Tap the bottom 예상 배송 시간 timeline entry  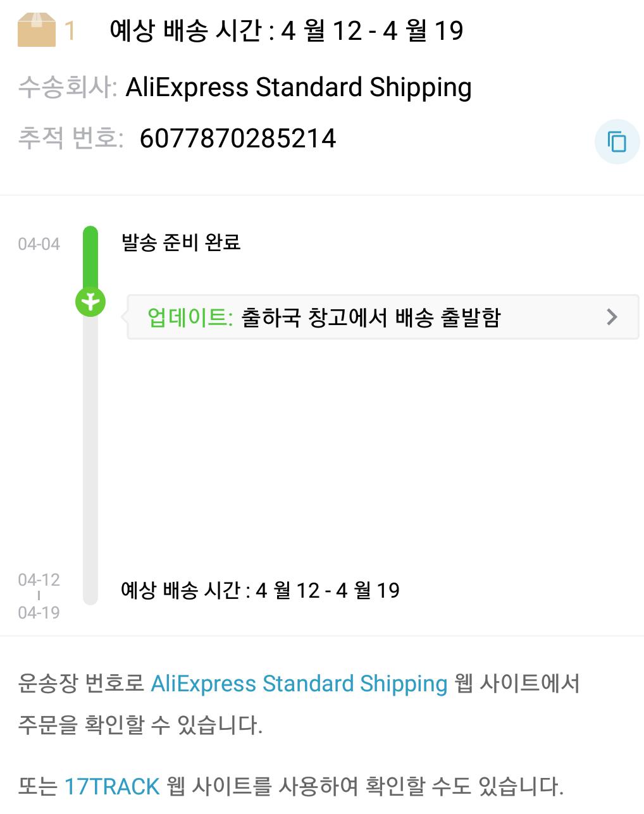pyautogui.click(x=260, y=591)
